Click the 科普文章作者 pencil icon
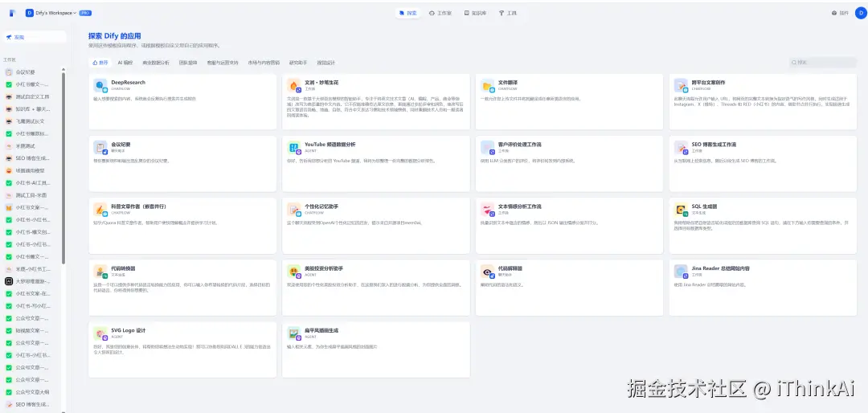Screen dimensions: 868x413 click(100, 209)
